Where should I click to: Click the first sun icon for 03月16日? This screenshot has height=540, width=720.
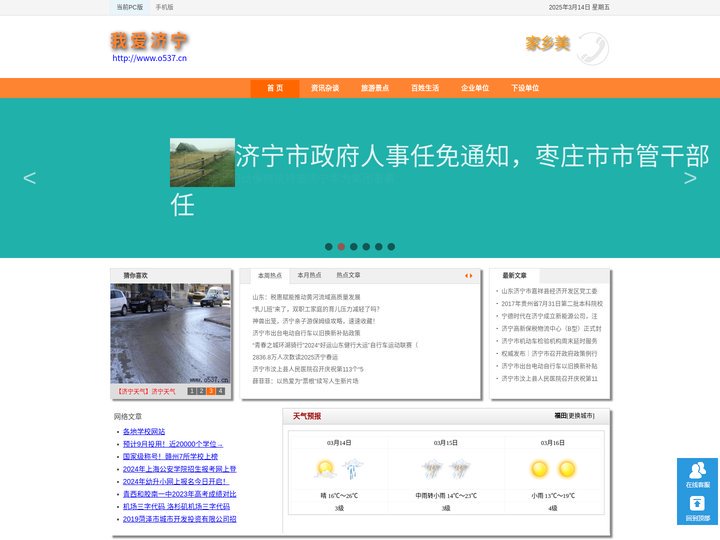tap(540, 469)
